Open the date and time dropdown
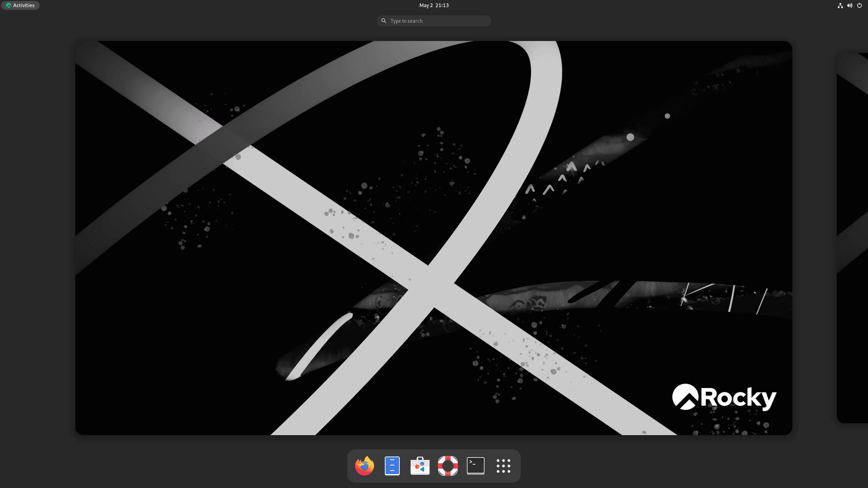 [434, 5]
